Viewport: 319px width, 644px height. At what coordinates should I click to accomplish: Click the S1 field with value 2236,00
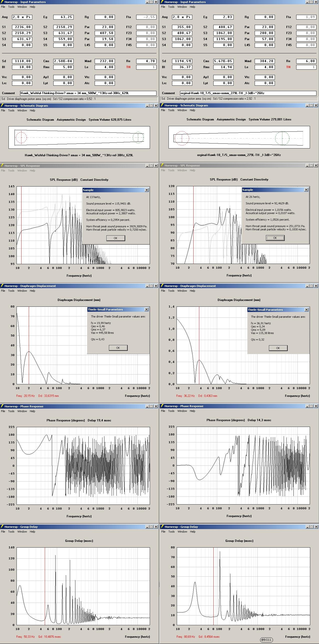(22, 27)
